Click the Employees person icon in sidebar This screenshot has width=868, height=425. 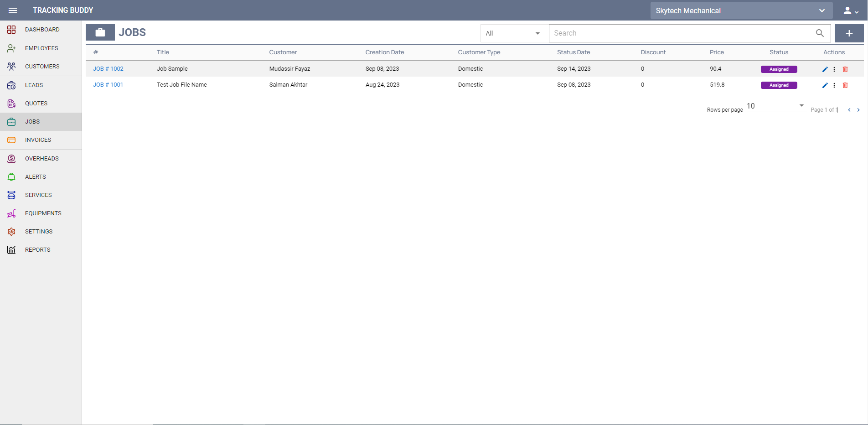pos(11,48)
